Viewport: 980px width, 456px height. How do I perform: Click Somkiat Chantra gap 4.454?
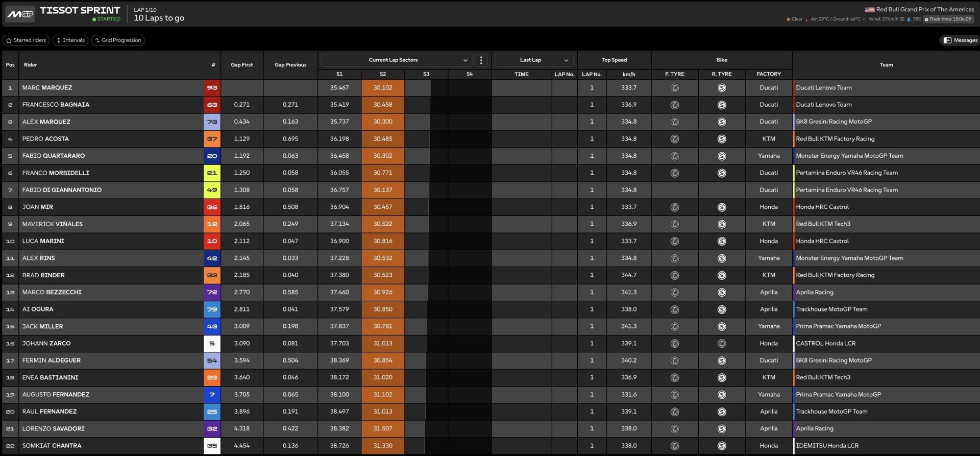click(x=242, y=446)
